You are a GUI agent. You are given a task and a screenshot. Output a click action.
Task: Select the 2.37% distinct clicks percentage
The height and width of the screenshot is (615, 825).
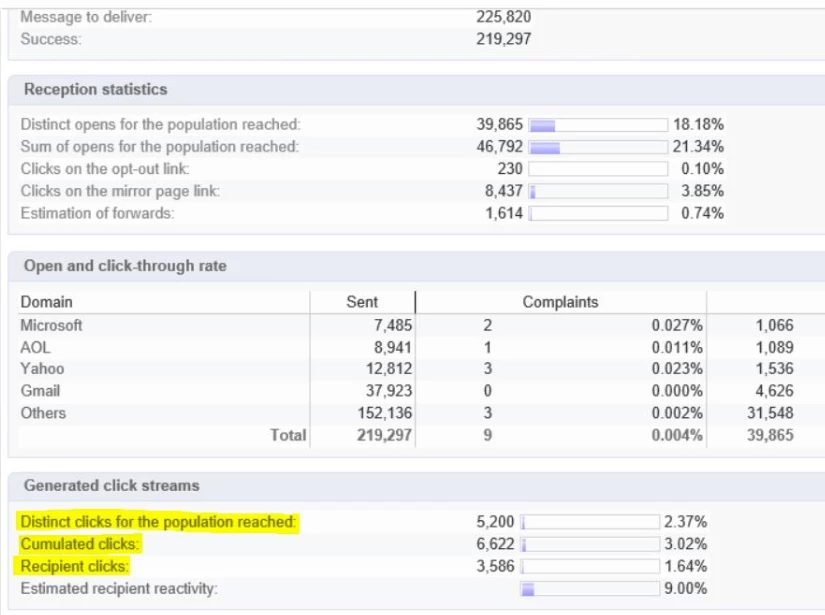click(x=686, y=522)
